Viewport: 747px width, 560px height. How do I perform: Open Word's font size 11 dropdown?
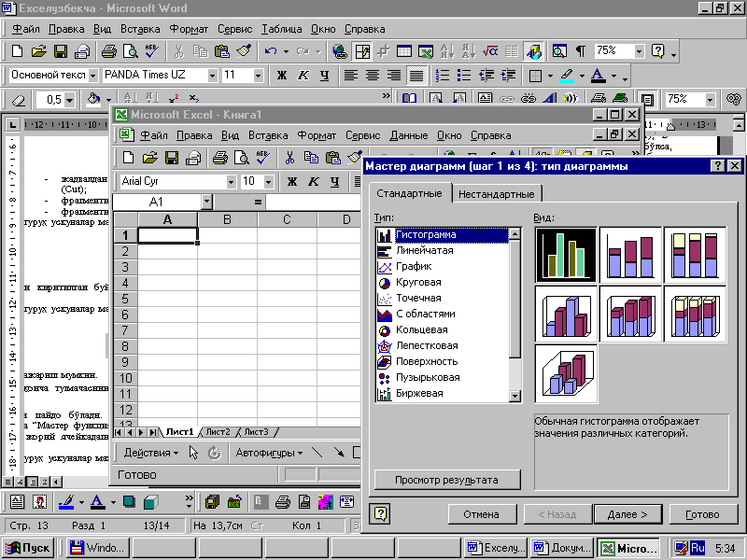click(x=259, y=76)
